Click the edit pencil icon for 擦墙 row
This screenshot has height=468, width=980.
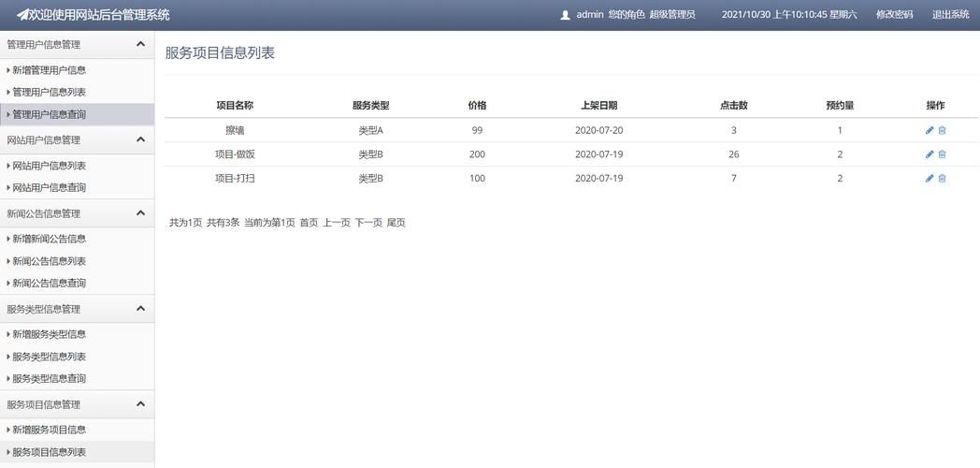(x=930, y=130)
